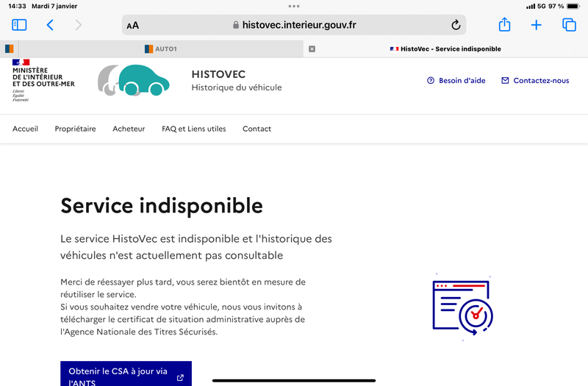This screenshot has height=386, width=588.
Task: Add a new tab with plus icon
Action: [537, 25]
